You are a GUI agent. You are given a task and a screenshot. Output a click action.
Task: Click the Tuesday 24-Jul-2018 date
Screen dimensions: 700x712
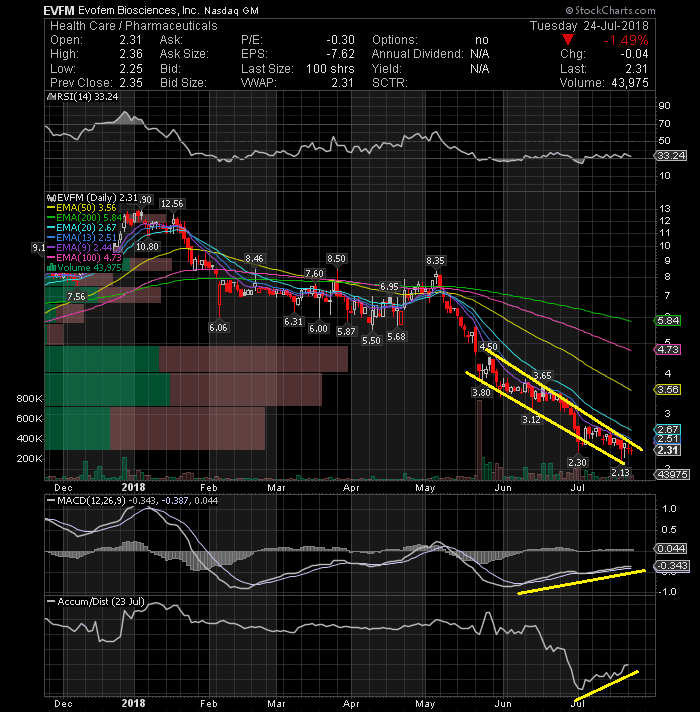(x=589, y=26)
